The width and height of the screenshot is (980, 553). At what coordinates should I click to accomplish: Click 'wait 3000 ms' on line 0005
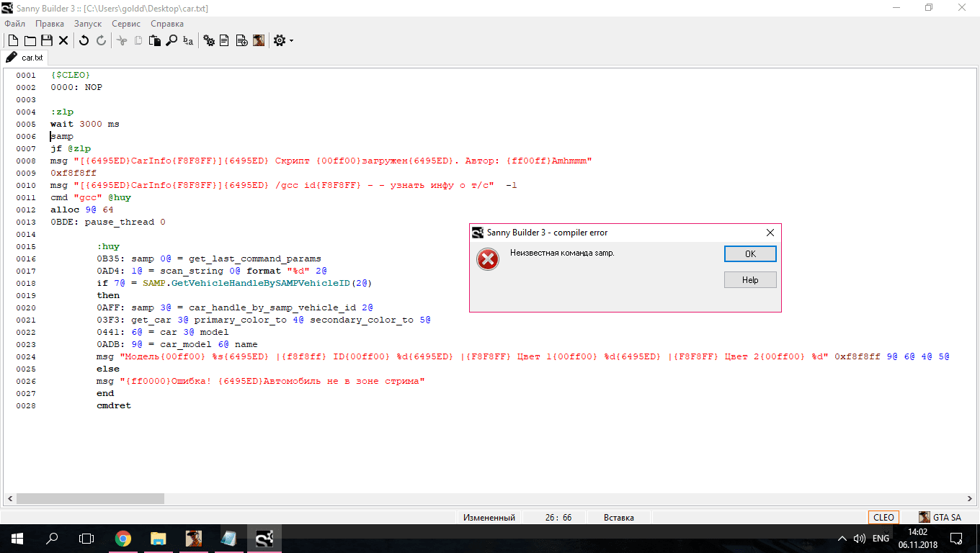(x=85, y=124)
